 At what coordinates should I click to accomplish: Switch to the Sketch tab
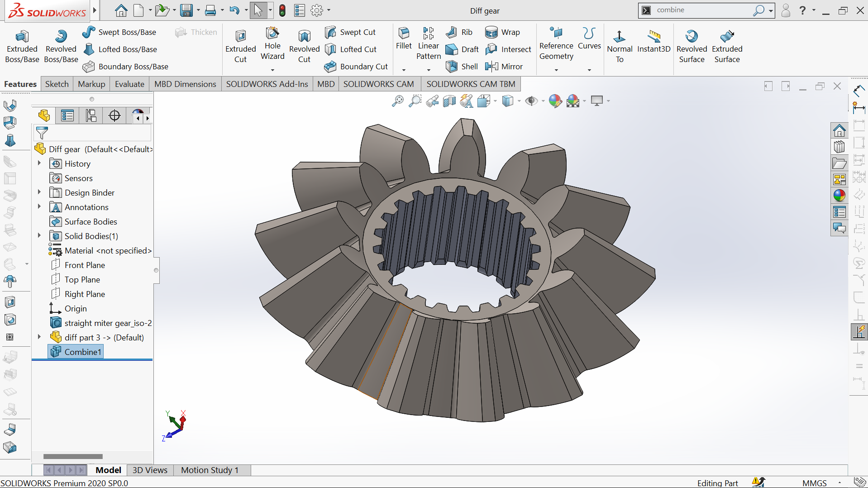57,84
